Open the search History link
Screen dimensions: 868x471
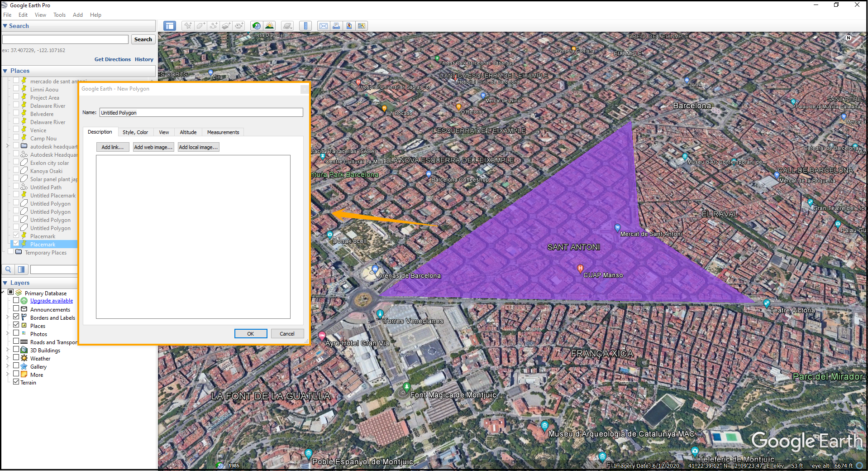[144, 59]
